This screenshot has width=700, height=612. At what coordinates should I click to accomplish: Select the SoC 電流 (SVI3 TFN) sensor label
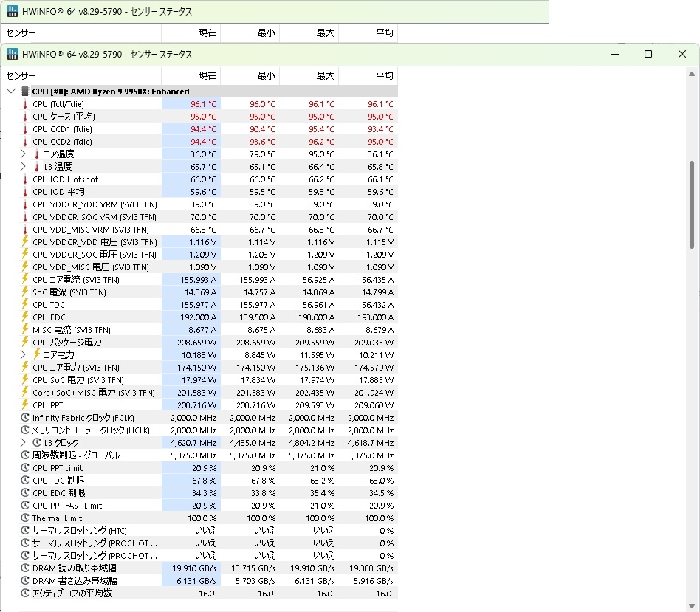point(69,292)
